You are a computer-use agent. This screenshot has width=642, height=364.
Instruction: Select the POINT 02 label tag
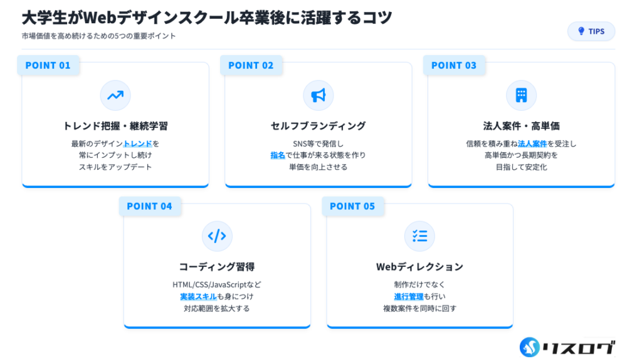click(x=251, y=65)
